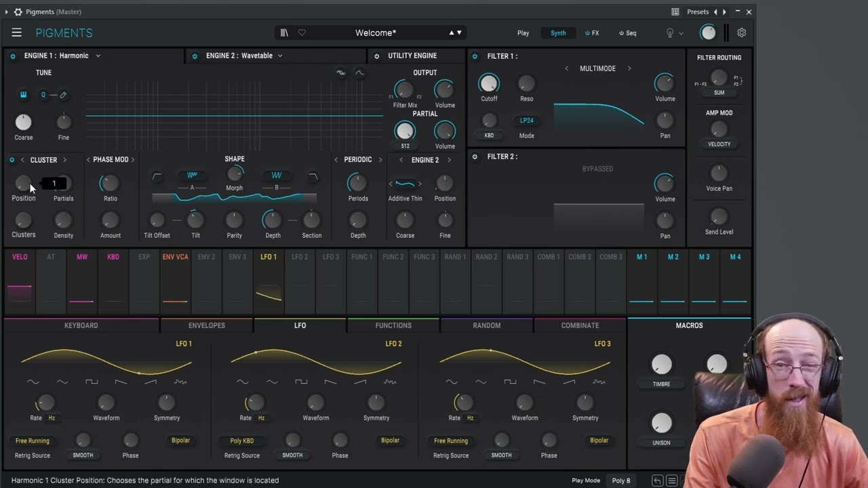This screenshot has width=868, height=488.
Task: Go to the next Multimode filter type
Action: coord(629,68)
